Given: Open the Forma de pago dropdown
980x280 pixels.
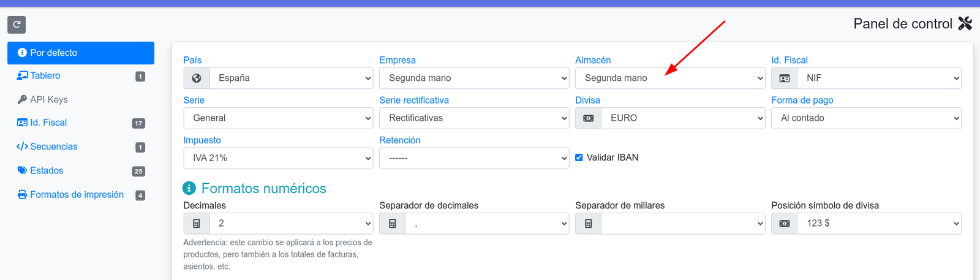Looking at the screenshot, I should coord(866,118).
